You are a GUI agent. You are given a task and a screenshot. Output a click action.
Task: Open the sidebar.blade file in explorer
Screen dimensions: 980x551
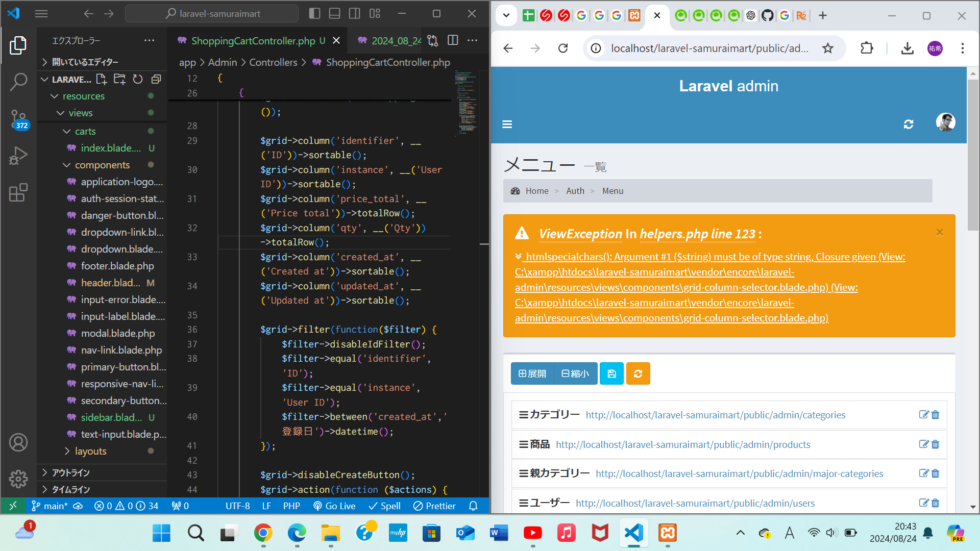[x=112, y=417]
